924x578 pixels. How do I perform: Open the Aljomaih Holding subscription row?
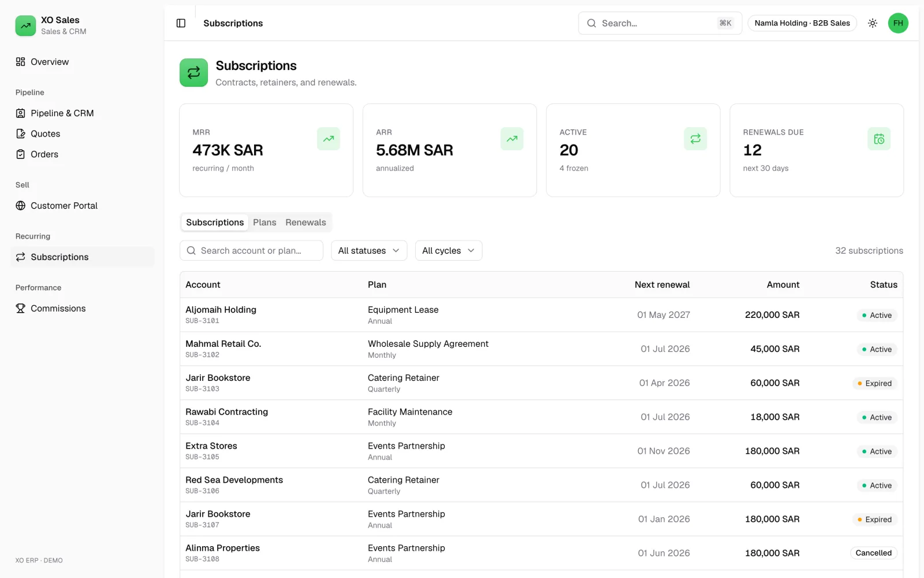coord(541,315)
